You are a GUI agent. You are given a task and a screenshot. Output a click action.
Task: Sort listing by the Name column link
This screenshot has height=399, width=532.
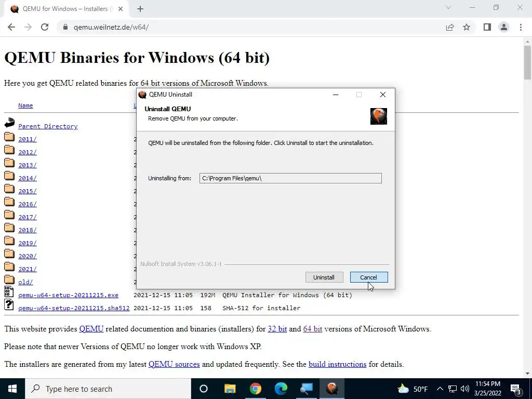[x=25, y=105]
